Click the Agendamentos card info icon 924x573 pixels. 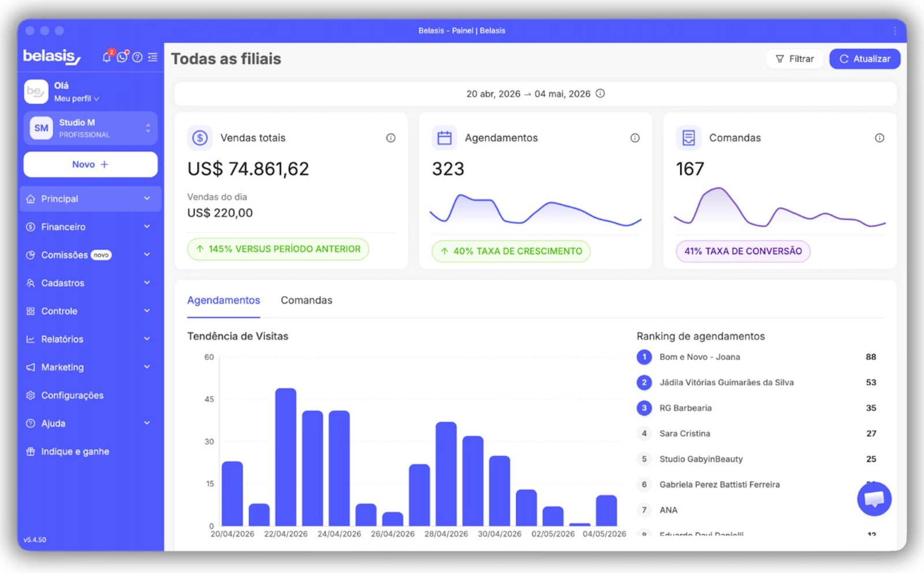click(635, 138)
